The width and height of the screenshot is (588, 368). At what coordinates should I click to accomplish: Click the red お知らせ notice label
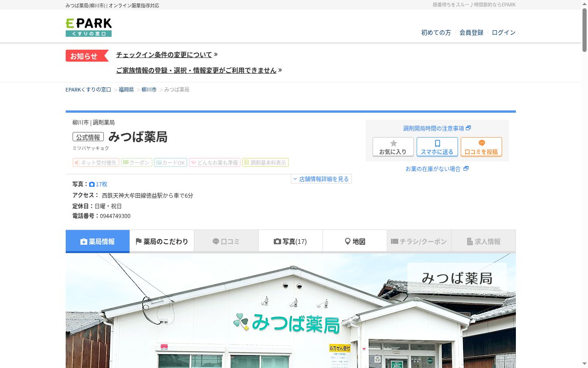pos(87,56)
